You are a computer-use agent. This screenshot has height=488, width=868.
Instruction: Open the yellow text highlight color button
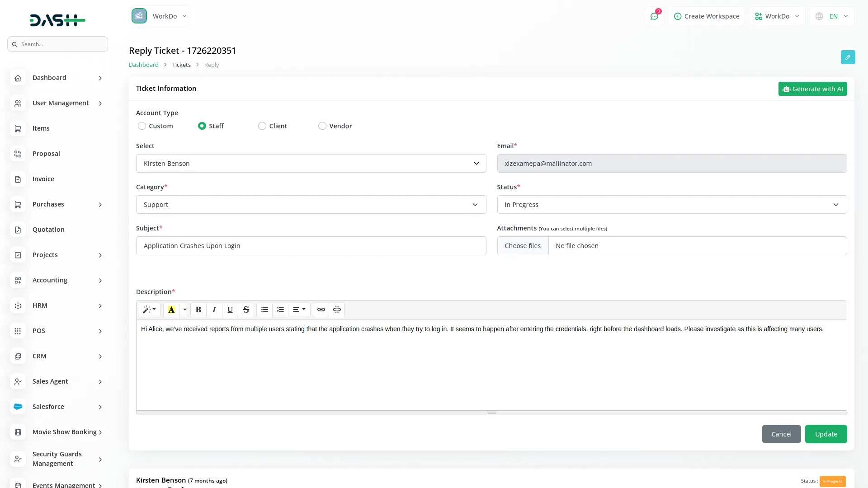[x=171, y=310]
